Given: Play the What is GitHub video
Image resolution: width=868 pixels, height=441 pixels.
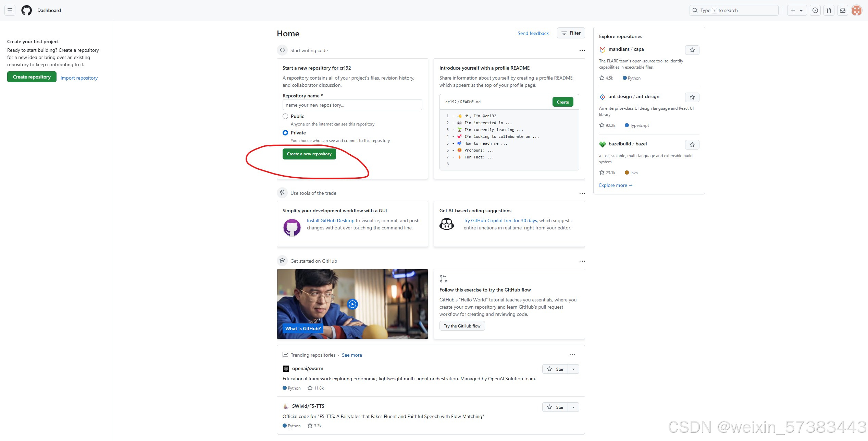Looking at the screenshot, I should [x=352, y=304].
